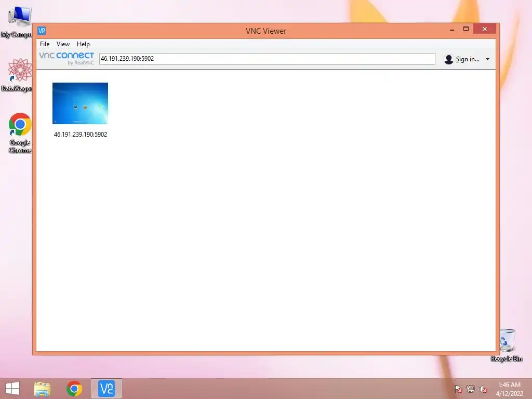The height and width of the screenshot is (399, 532).
Task: Open the Help menu
Action: tap(83, 44)
